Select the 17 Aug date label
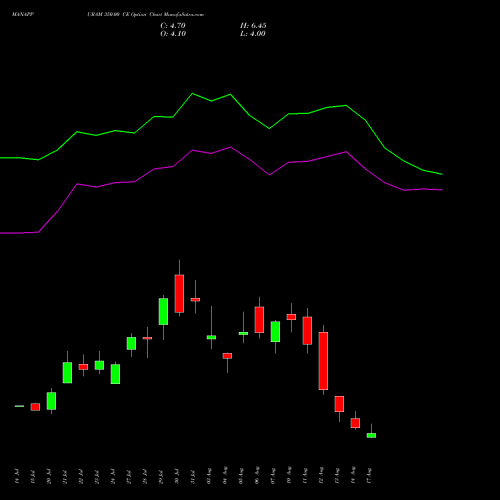The image size is (500, 500). [x=369, y=475]
